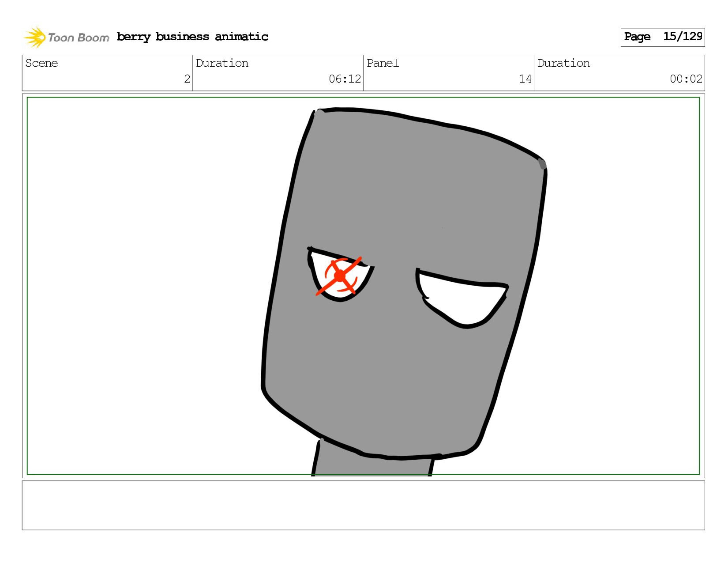
Task: Select the scene number 2 value
Action: 187,79
